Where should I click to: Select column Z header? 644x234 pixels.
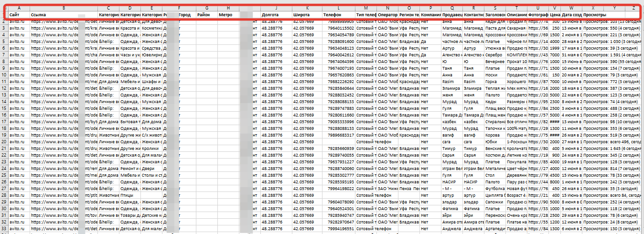[633, 8]
